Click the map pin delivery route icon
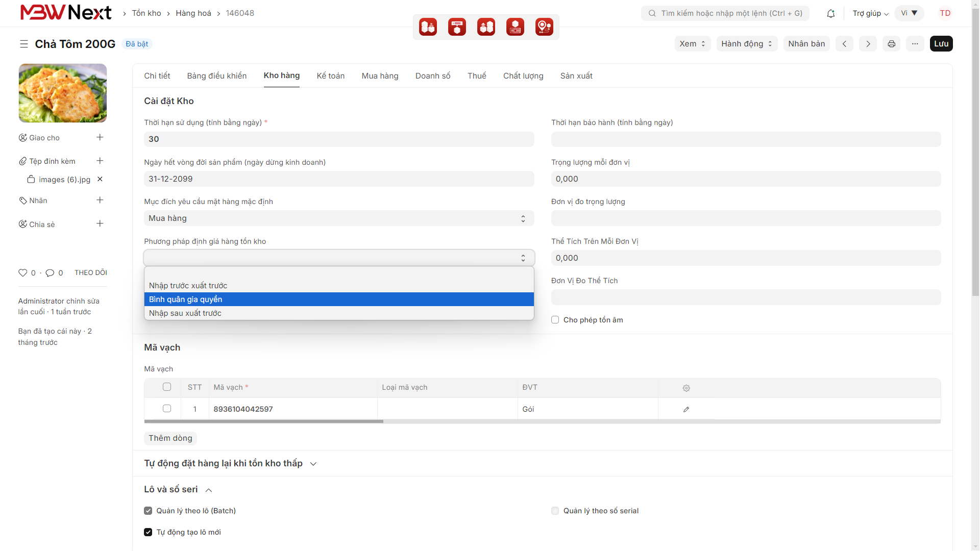 (x=544, y=27)
